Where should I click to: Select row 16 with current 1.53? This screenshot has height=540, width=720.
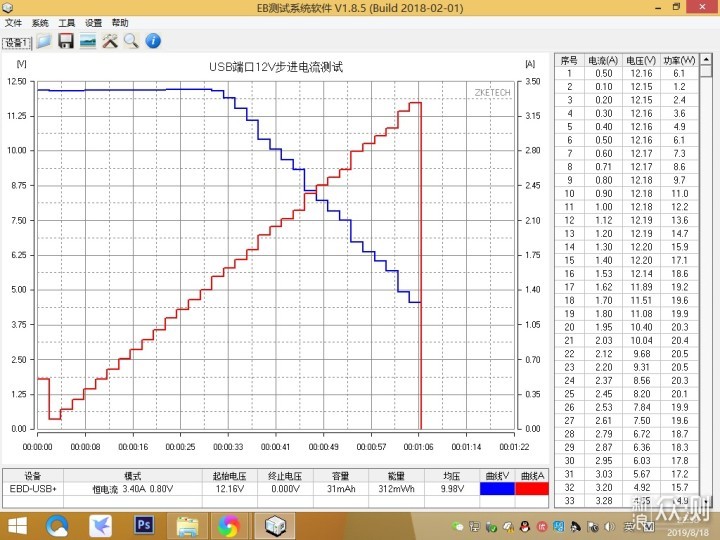click(x=627, y=274)
